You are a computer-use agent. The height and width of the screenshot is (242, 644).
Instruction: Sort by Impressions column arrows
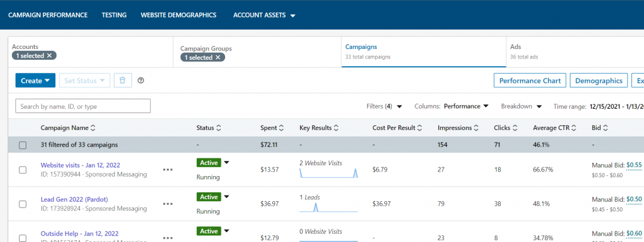point(476,128)
